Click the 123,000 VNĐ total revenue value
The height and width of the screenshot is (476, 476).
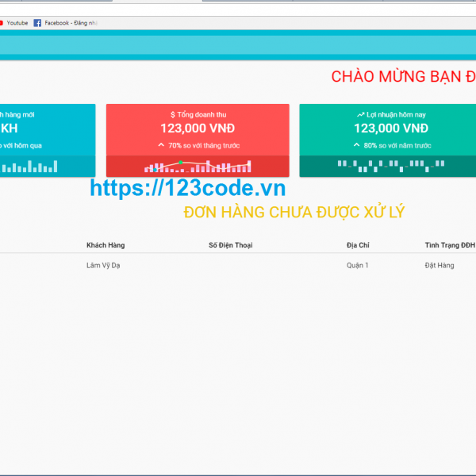[198, 129]
